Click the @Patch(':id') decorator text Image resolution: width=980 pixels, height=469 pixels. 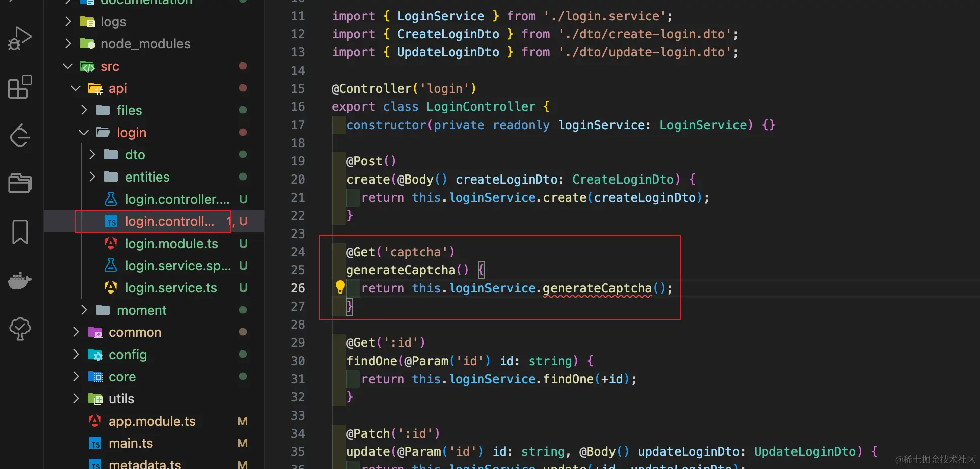393,434
